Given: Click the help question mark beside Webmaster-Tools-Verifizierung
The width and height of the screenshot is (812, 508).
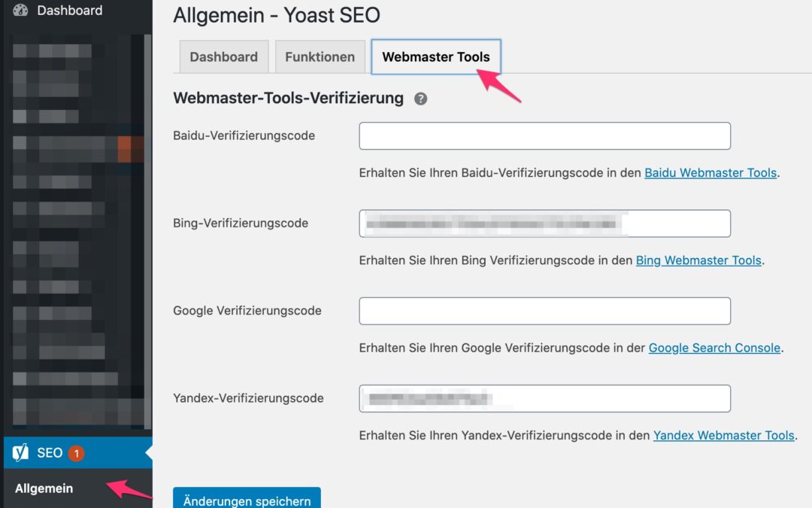Looking at the screenshot, I should pyautogui.click(x=421, y=99).
